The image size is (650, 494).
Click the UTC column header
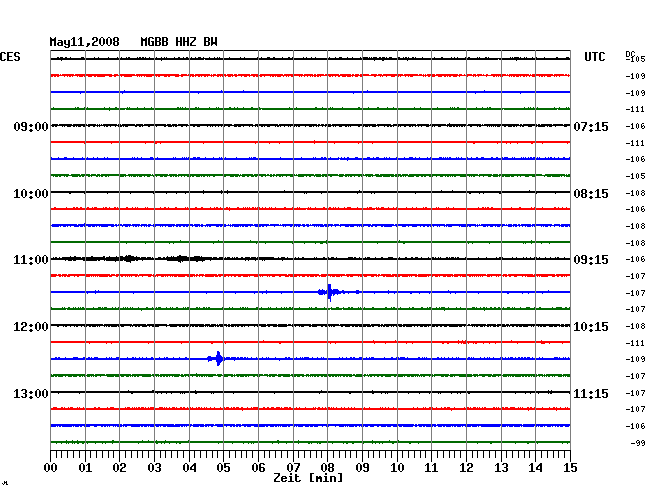pyautogui.click(x=594, y=57)
